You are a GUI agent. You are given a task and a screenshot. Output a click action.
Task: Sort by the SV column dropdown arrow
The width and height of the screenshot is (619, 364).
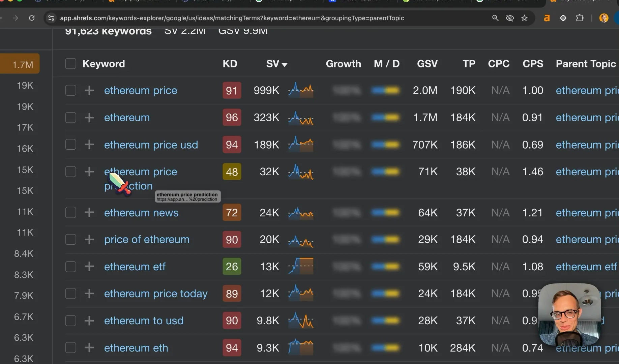pyautogui.click(x=285, y=65)
